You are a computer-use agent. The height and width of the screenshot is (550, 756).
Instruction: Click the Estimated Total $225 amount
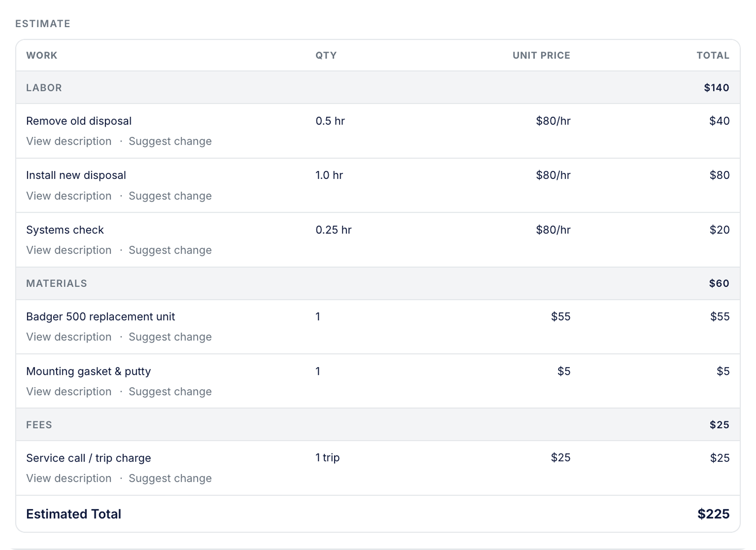[x=713, y=514]
